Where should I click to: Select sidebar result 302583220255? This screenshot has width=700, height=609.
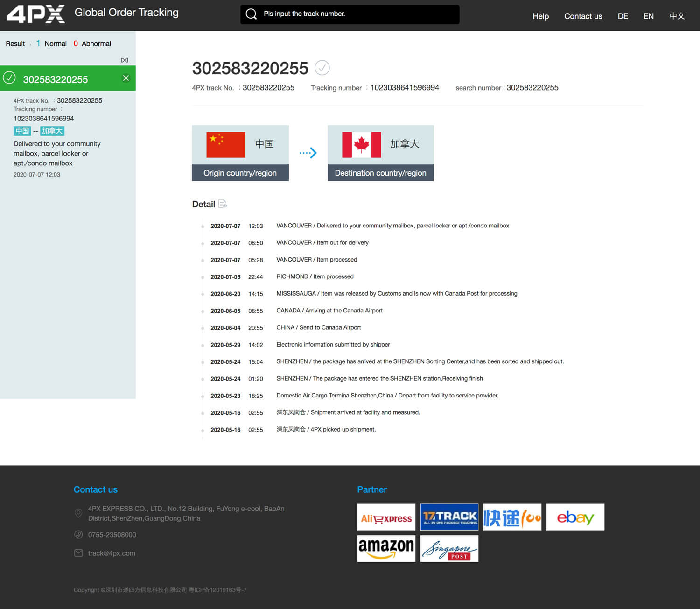68,78
